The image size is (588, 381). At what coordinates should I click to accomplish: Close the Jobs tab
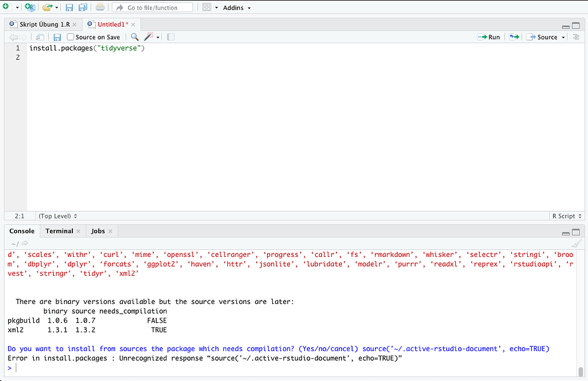(111, 231)
